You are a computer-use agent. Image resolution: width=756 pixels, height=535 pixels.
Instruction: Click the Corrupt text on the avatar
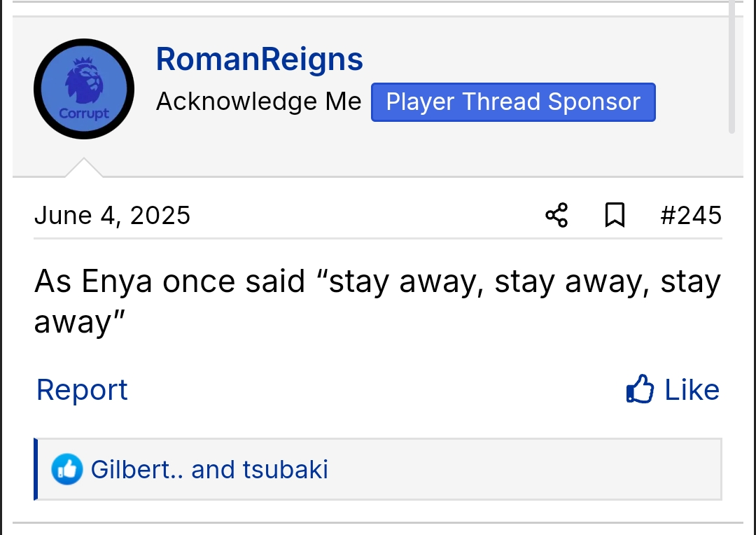pos(84,113)
